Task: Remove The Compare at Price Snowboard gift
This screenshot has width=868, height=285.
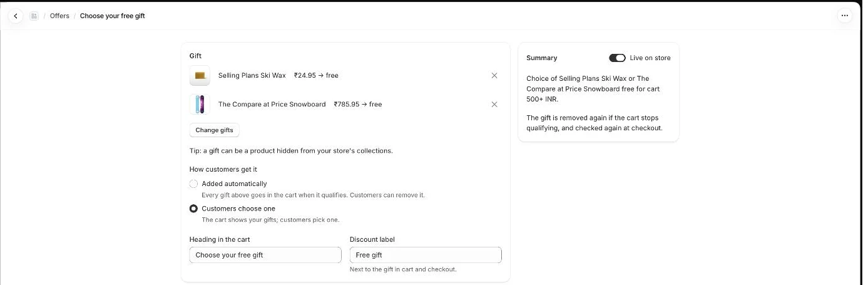Action: [494, 105]
